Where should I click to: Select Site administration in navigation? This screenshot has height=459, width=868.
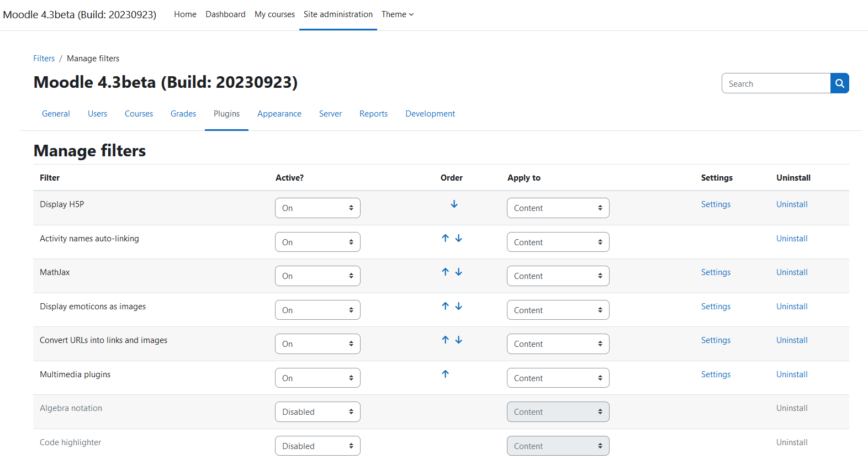338,14
